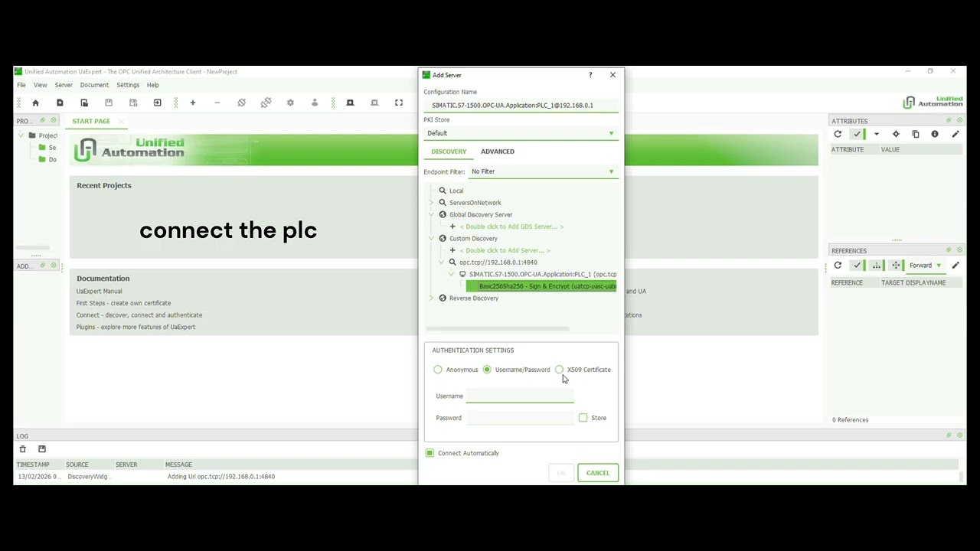Click pencil edit icon in References panel
This screenshot has width=980, height=551.
click(x=955, y=266)
